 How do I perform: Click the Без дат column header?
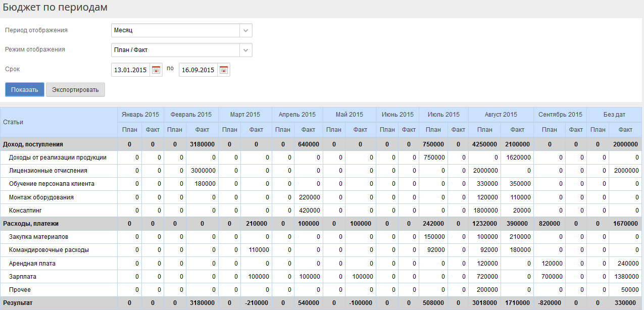click(614, 115)
